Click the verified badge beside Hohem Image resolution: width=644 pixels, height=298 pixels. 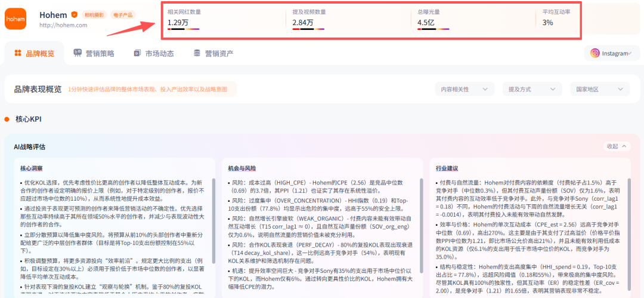[74, 15]
